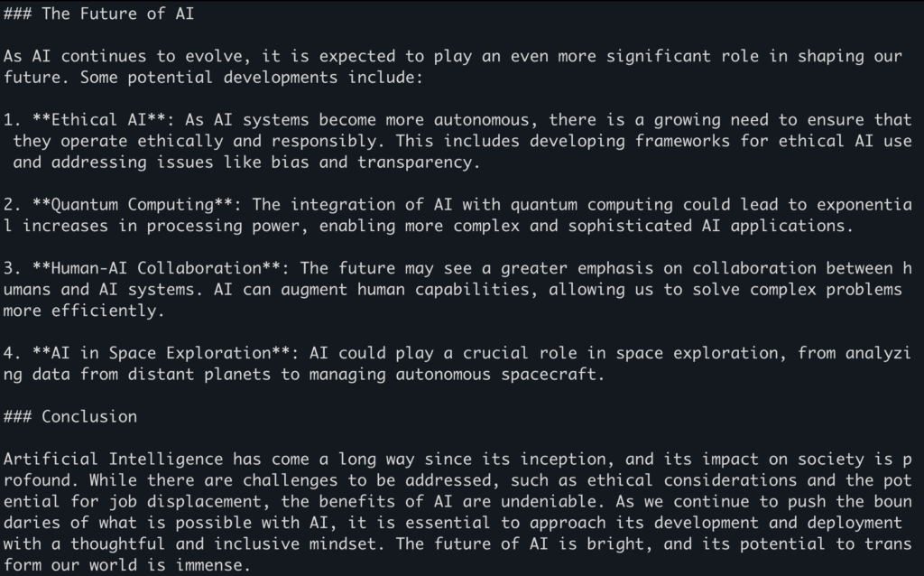The image size is (924, 576).
Task: Click the word "augment" in item three
Action: pos(314,290)
